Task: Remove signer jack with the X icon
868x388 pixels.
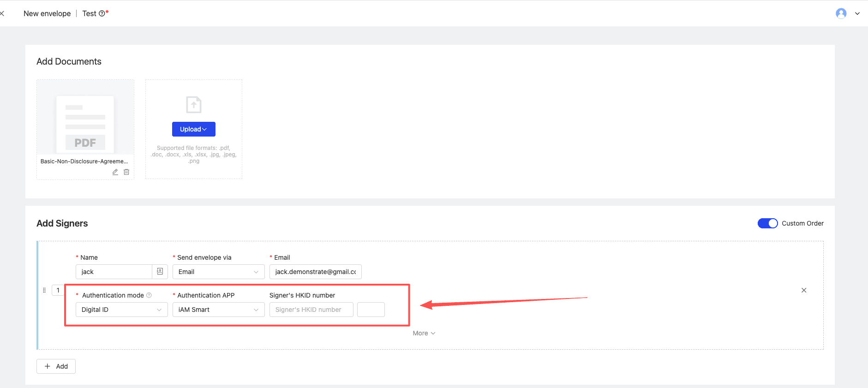Action: tap(804, 290)
